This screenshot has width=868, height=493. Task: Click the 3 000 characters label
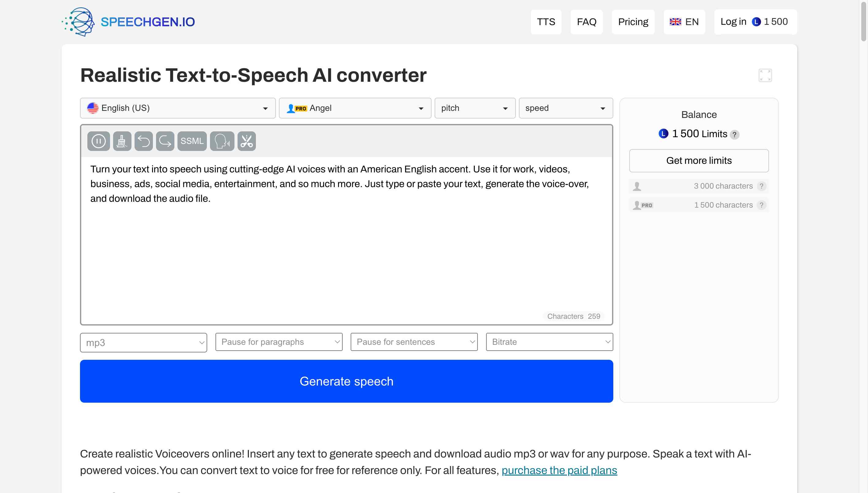click(x=723, y=186)
